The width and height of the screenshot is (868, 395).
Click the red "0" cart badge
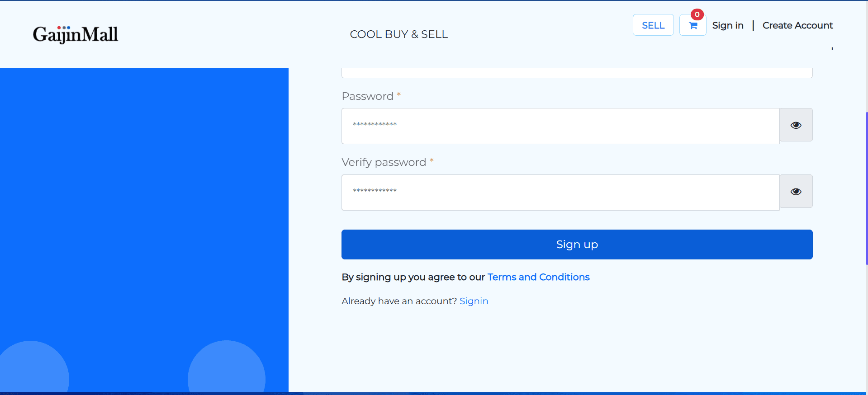(x=697, y=14)
